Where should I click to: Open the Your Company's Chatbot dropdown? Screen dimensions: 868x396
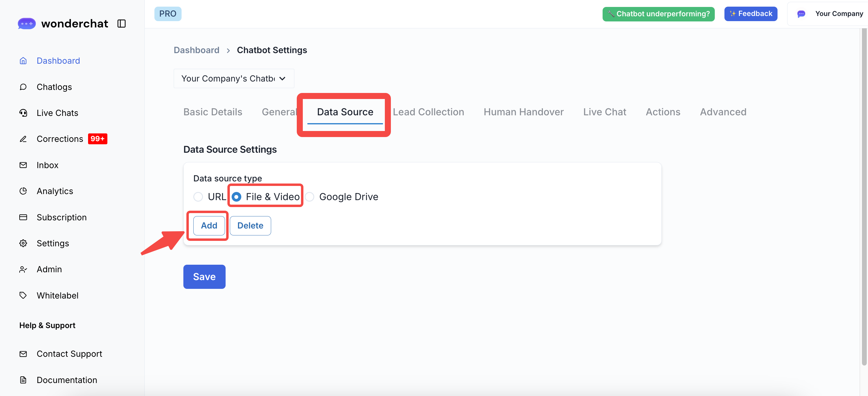(x=233, y=78)
